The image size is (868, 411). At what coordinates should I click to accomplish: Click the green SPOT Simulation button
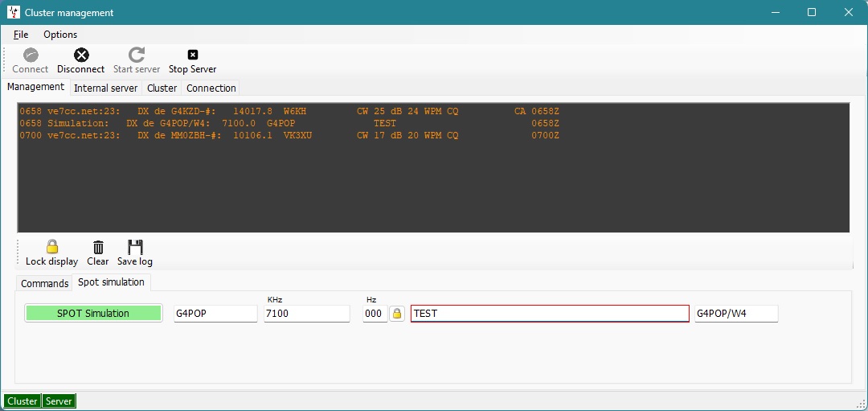93,314
